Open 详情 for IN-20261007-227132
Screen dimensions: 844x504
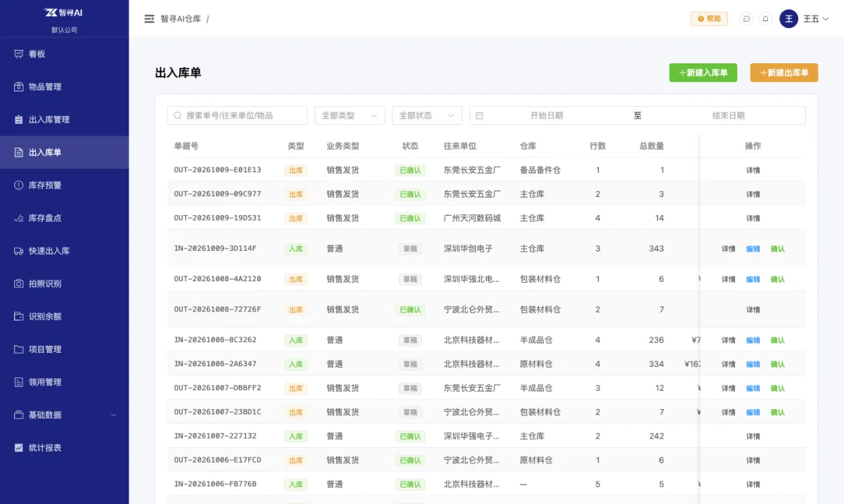(753, 437)
